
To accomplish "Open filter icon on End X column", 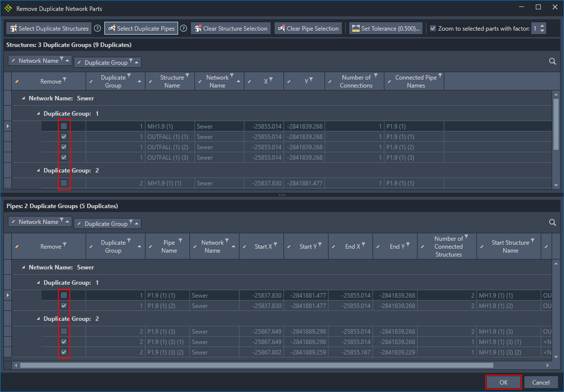I will pyautogui.click(x=363, y=244).
